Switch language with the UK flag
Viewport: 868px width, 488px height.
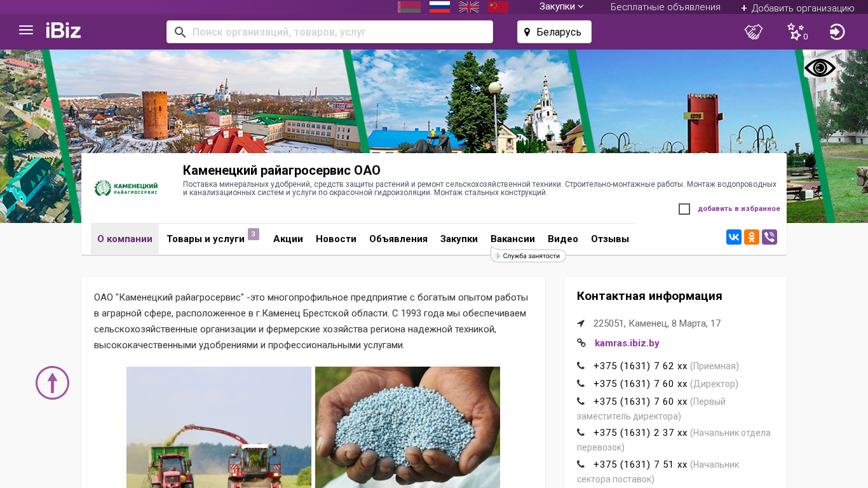click(x=469, y=7)
